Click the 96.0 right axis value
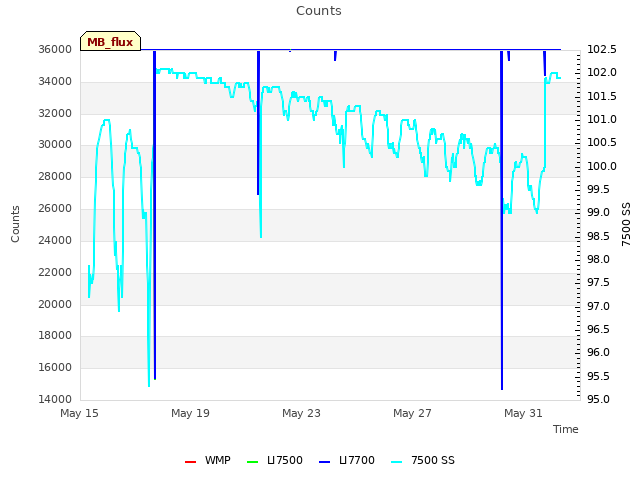 click(598, 353)
